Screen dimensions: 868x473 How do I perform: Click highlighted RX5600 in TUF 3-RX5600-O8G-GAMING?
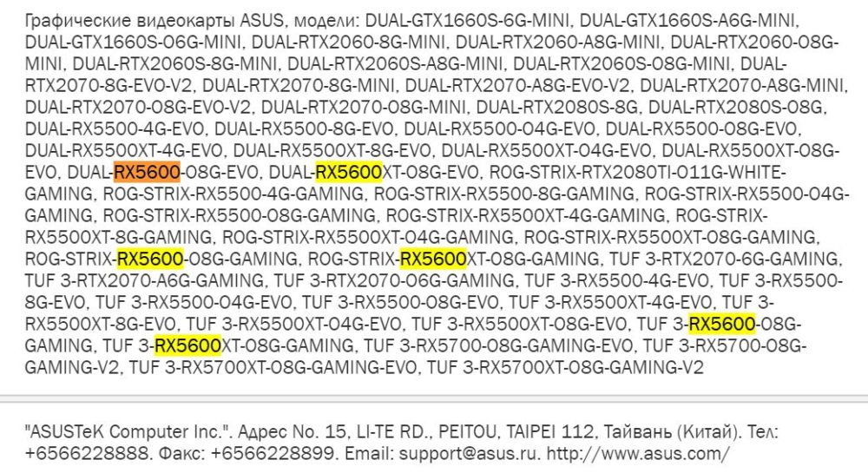coord(722,323)
